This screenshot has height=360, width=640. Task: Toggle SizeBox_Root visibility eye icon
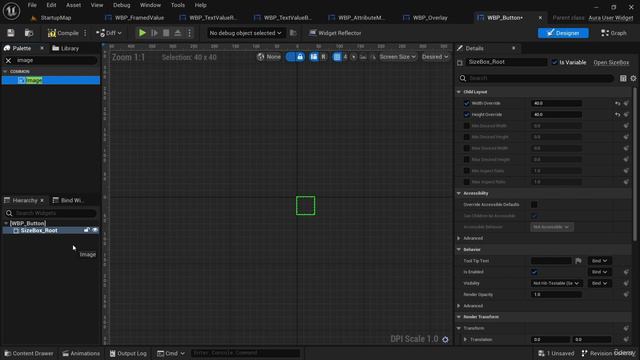click(x=95, y=230)
